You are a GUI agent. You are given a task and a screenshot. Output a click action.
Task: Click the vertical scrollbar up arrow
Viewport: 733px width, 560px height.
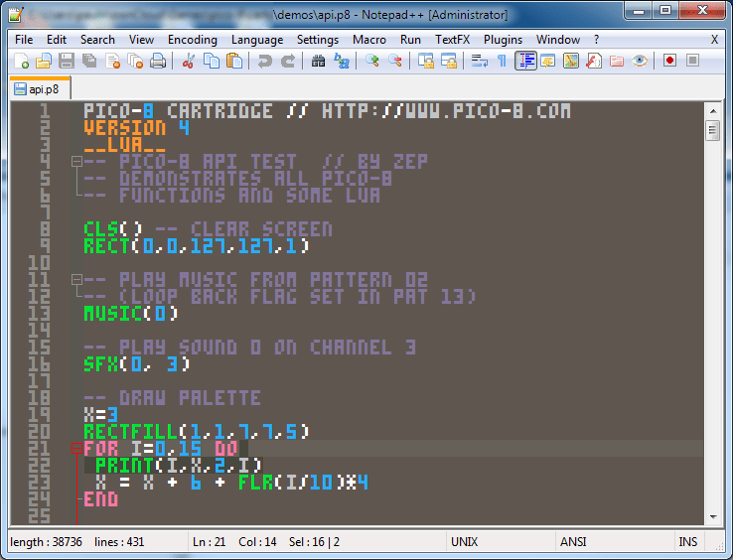tap(713, 111)
